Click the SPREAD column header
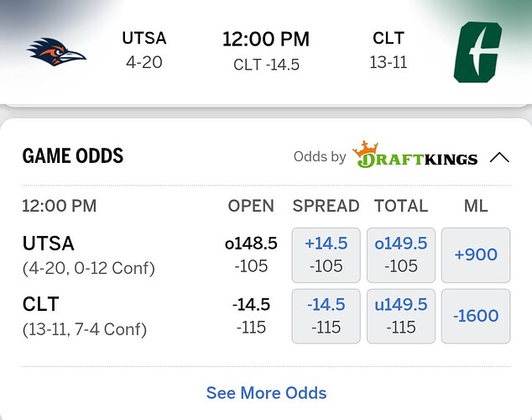Viewport: 532px width, 420px height. pos(326,206)
